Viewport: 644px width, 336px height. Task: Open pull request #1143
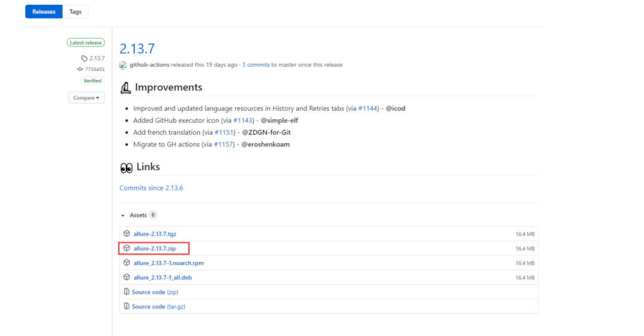tap(243, 120)
